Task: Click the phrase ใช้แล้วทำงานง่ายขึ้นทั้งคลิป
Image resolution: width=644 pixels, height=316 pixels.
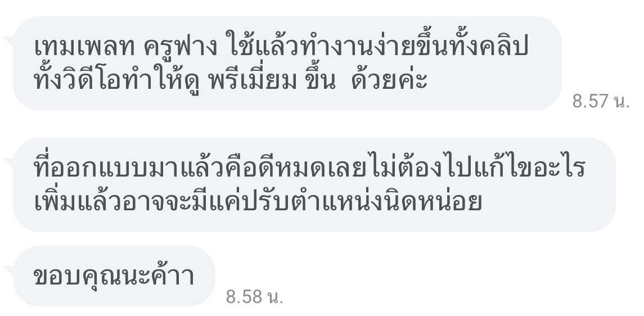Action: (x=377, y=46)
